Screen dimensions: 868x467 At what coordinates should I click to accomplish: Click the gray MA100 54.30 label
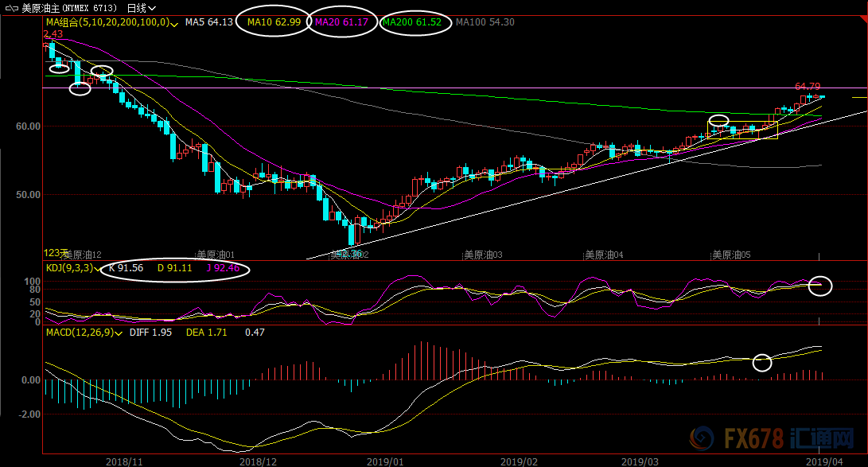click(x=485, y=22)
